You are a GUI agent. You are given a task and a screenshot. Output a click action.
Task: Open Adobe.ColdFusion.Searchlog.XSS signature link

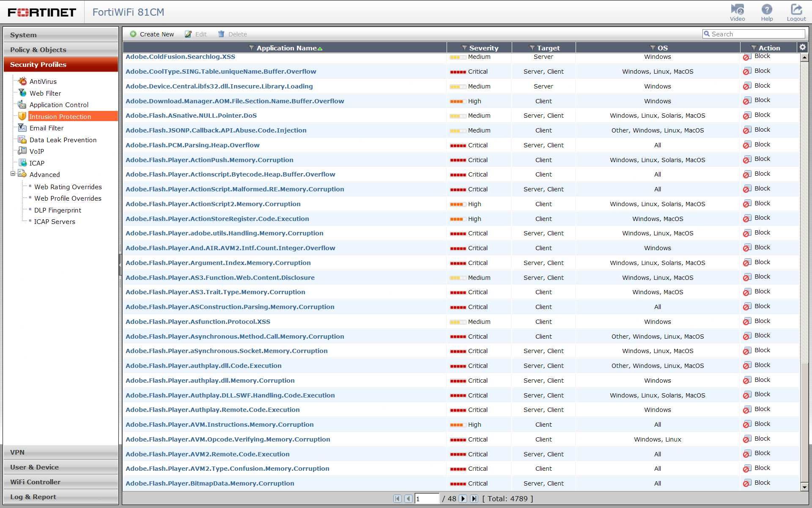[x=180, y=57]
